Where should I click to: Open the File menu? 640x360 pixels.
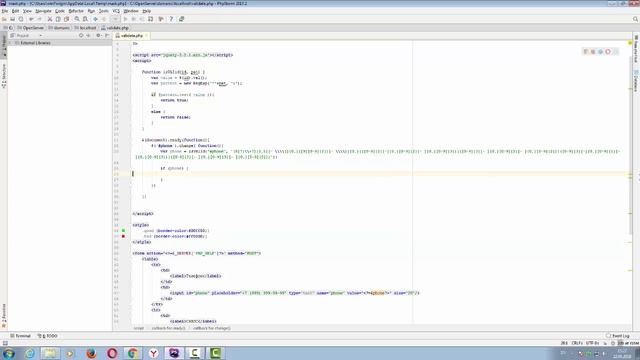(5, 11)
